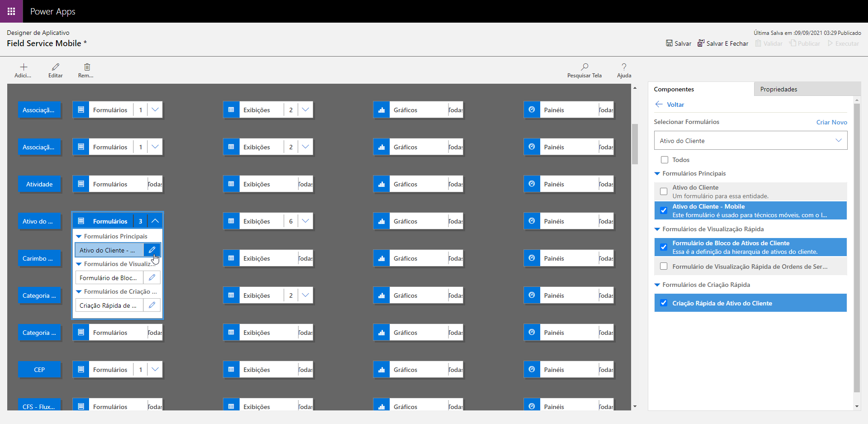
Task: Click the canvas scroll down arrow
Action: (x=635, y=406)
